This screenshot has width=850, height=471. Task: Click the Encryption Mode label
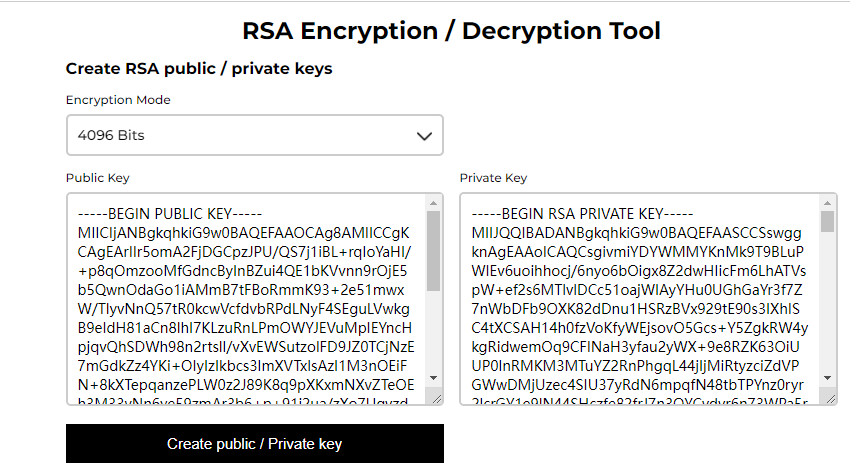click(x=118, y=100)
